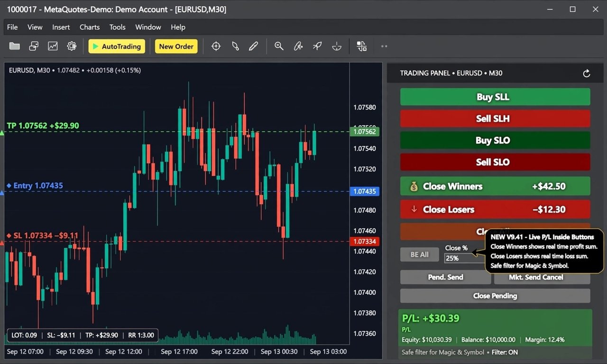Click the Sep 12 17:00 time label

coord(179,352)
